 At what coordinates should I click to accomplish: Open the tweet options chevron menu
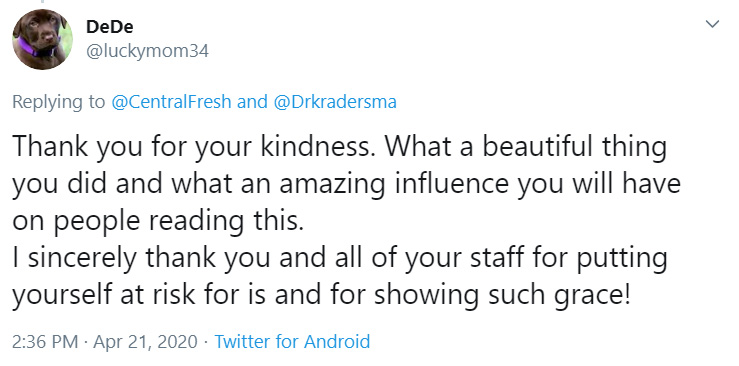712,24
